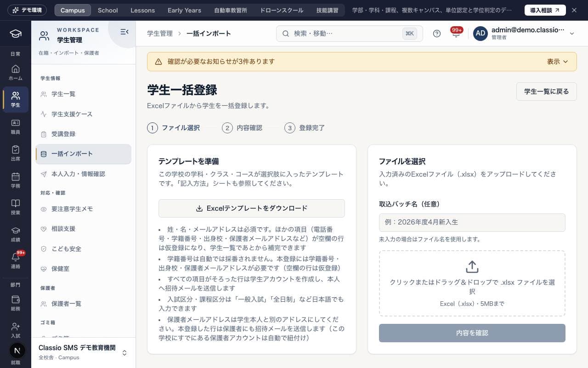Viewport: 588px width, 368px height.
Task: Switch to the Campus tab
Action: coord(73,10)
